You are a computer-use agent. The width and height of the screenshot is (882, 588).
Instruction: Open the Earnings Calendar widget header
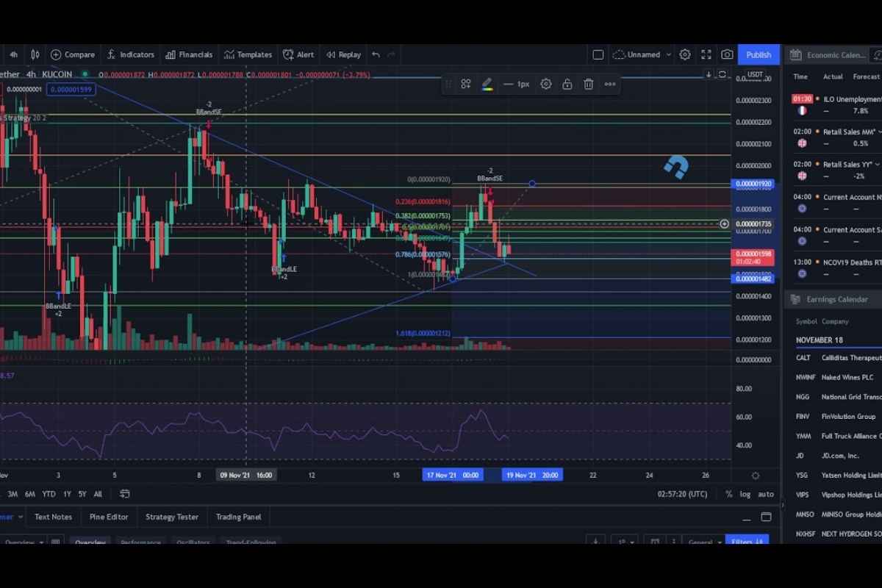pos(833,299)
